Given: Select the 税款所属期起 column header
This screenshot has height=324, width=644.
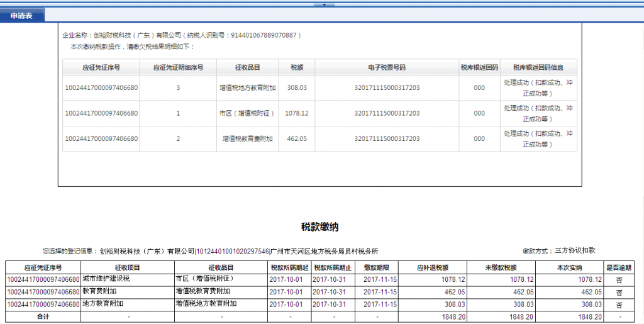Looking at the screenshot, I should 288,267.
